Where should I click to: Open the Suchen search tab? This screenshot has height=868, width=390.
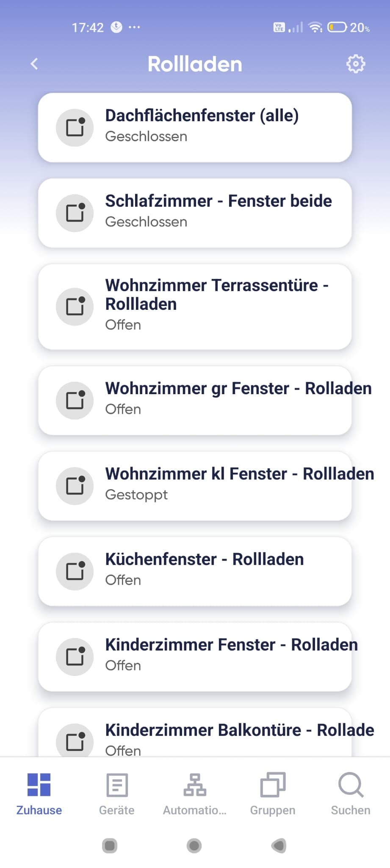point(351,794)
